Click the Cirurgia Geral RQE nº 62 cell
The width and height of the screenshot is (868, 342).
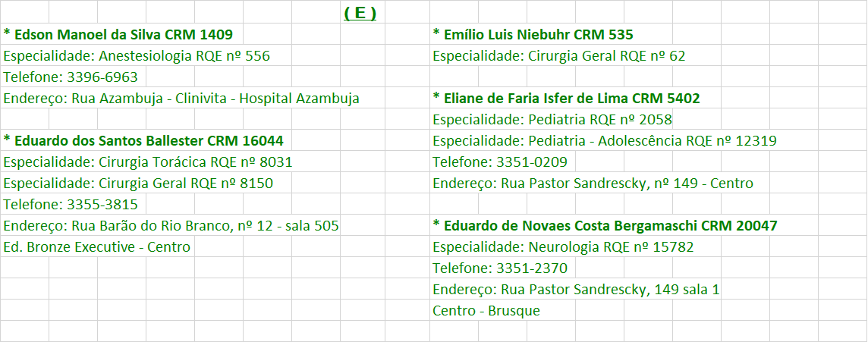pos(559,56)
